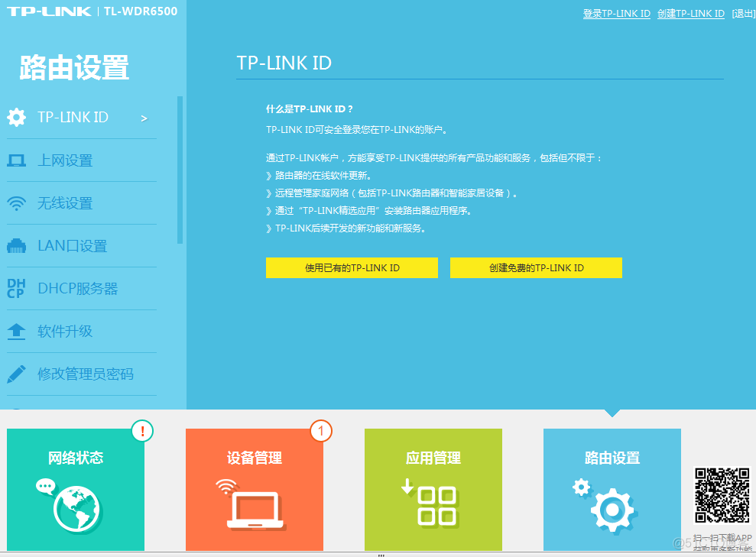Screen dimensions: 756x557
Task: Switch to the 应用管理 tile label
Action: [x=433, y=458]
